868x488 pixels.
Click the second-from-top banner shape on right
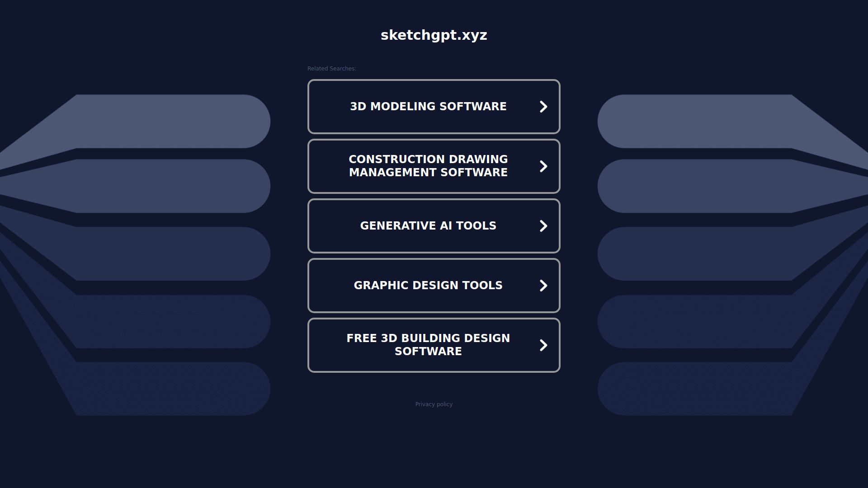[x=696, y=186]
